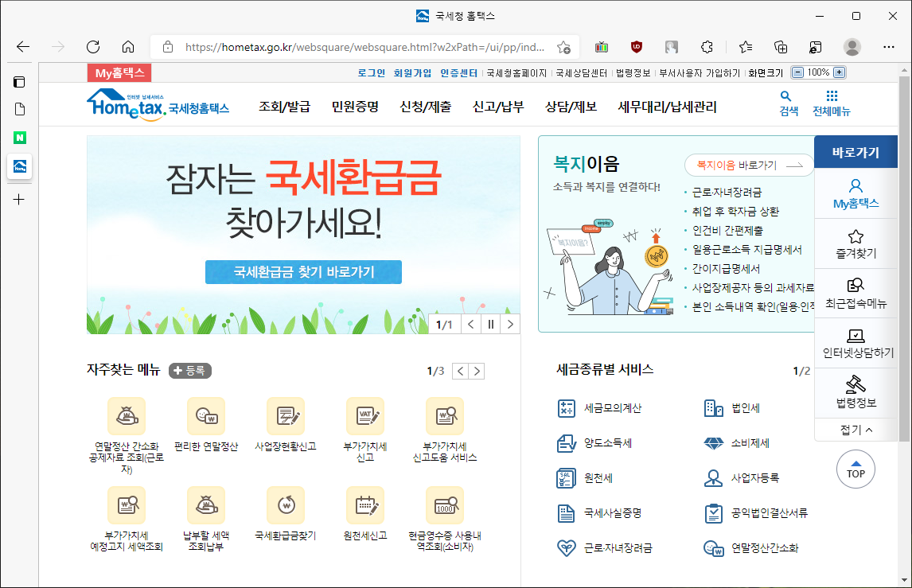Open the 부가가치세 예정고지 세액조회 icon

click(x=127, y=504)
